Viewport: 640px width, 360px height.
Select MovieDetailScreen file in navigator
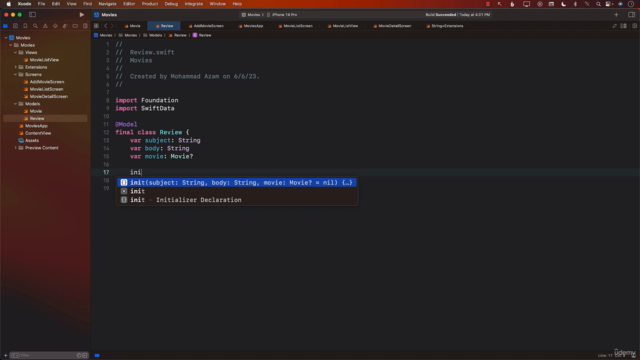point(49,96)
